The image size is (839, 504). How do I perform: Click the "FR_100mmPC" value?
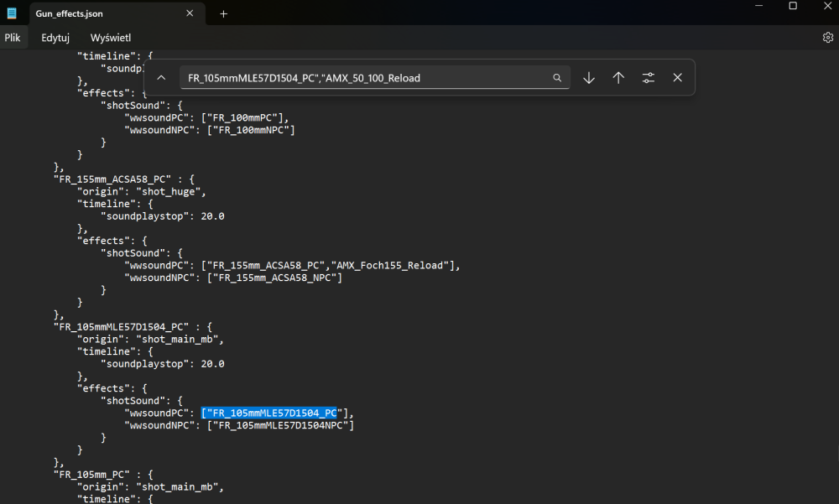[x=245, y=118]
